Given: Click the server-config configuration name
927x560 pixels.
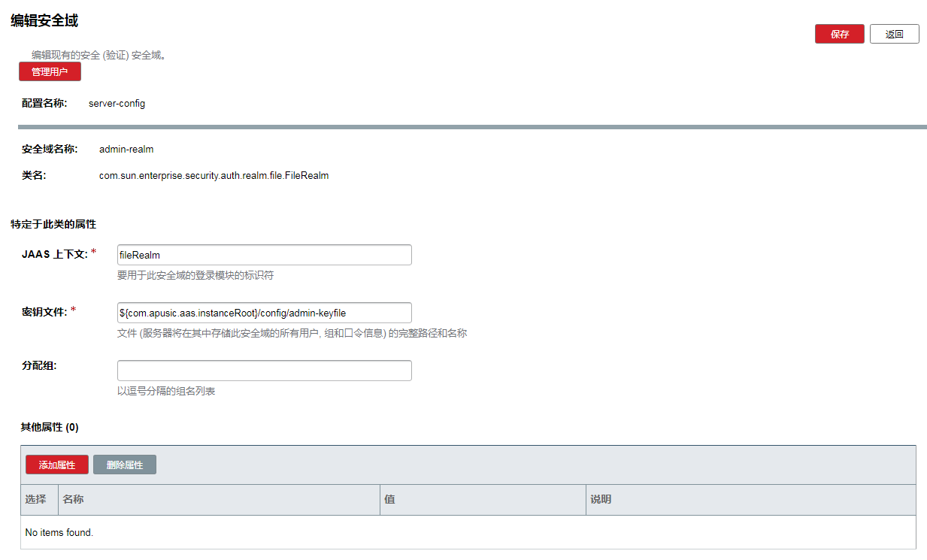Looking at the screenshot, I should (117, 104).
